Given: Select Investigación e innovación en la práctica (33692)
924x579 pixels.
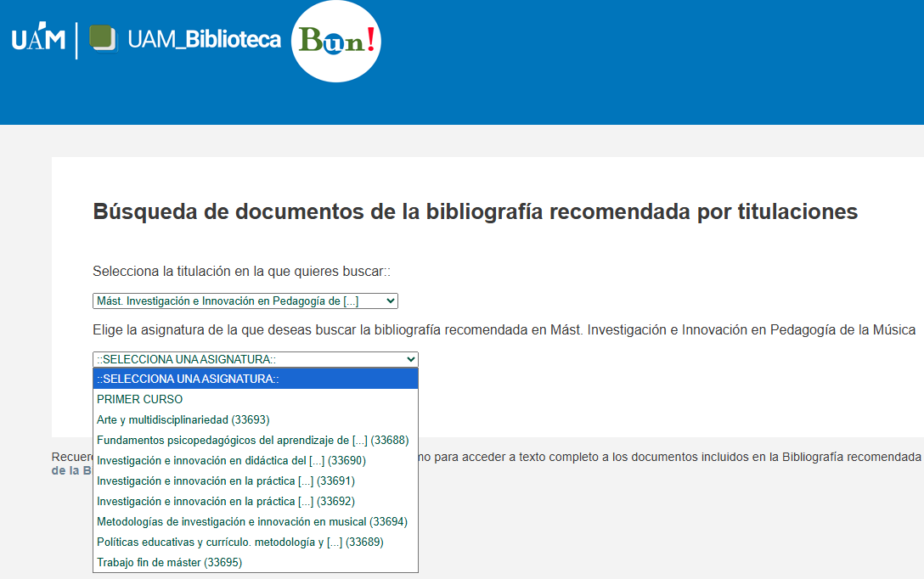Looking at the screenshot, I should coord(226,501).
